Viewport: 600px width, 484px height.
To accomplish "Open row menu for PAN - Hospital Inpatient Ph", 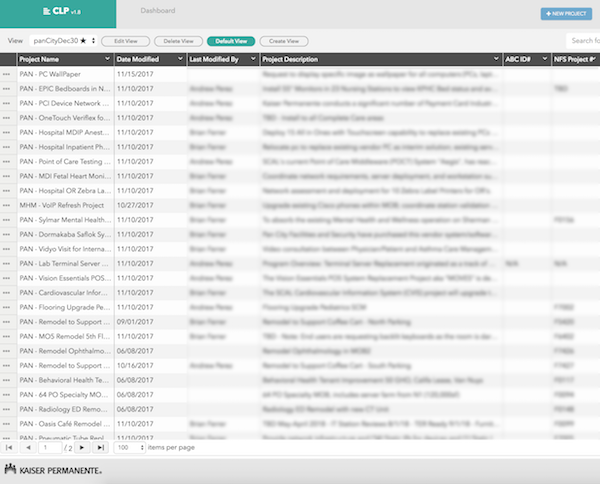I will [7, 147].
